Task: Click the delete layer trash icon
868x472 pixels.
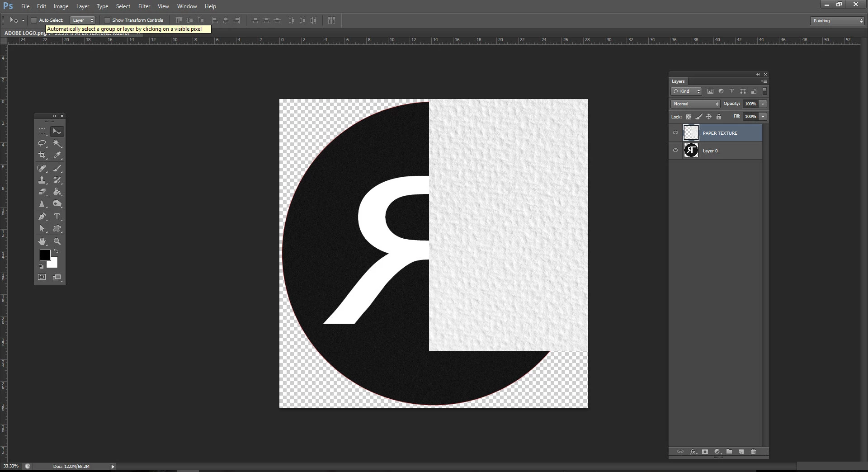Action: 753,452
